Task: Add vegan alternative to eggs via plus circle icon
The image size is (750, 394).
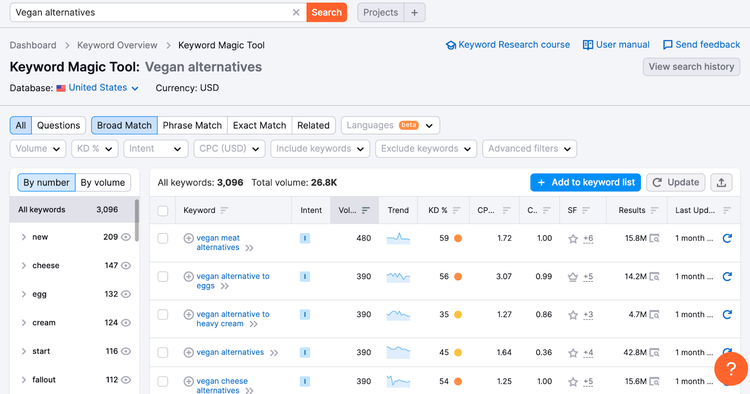Action: pyautogui.click(x=188, y=276)
